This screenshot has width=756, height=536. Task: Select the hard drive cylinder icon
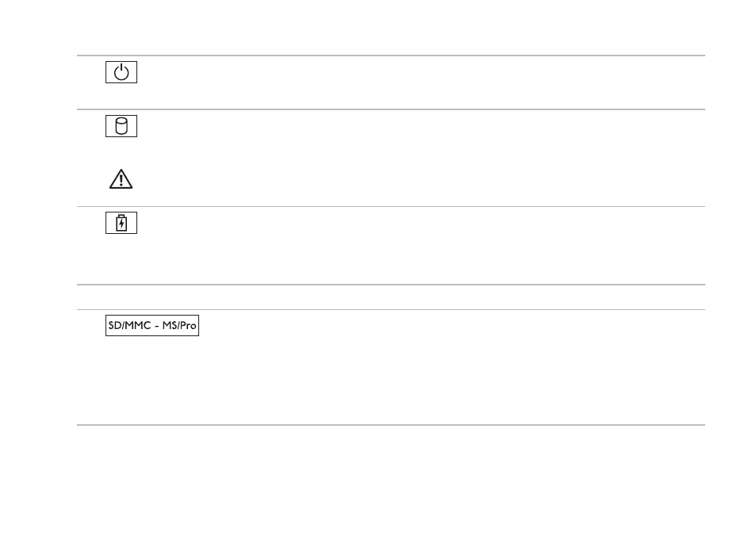(x=121, y=126)
